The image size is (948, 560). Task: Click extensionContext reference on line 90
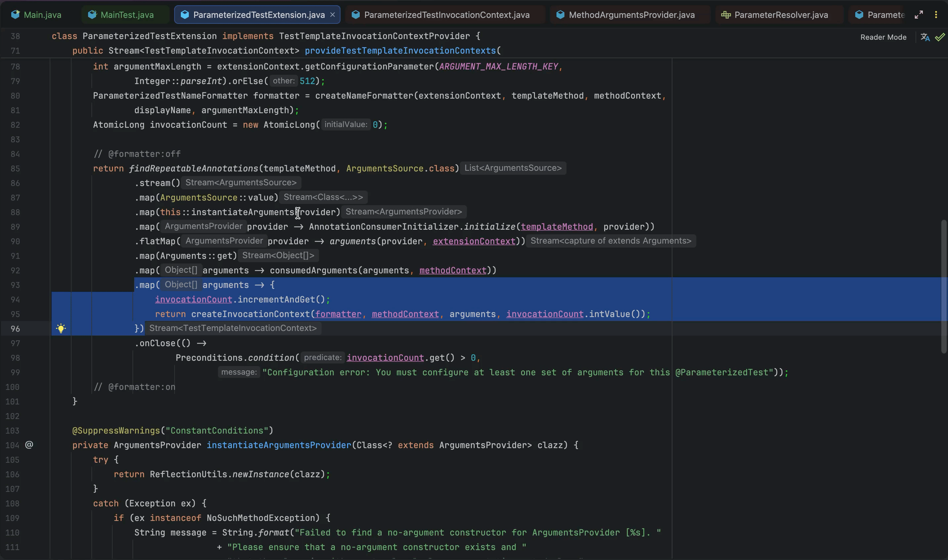point(474,241)
